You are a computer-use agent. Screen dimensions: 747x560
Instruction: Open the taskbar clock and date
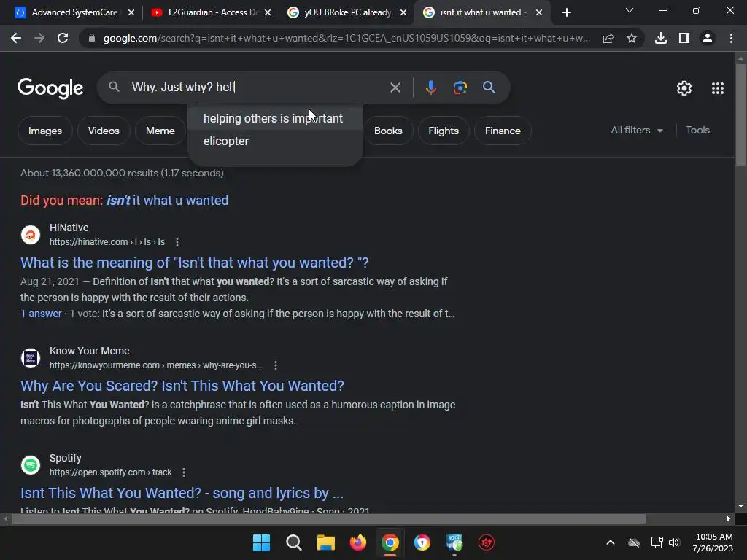point(713,542)
